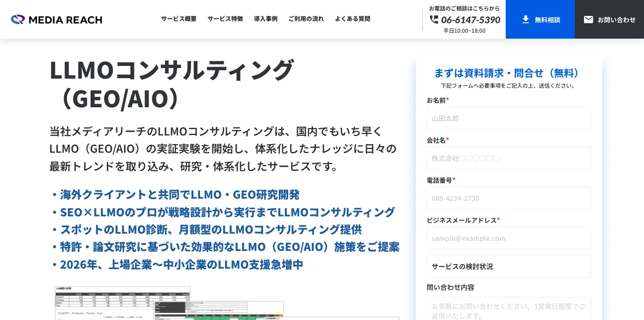
Task: Click the MEDIA REACH brand name
Action: tap(65, 20)
